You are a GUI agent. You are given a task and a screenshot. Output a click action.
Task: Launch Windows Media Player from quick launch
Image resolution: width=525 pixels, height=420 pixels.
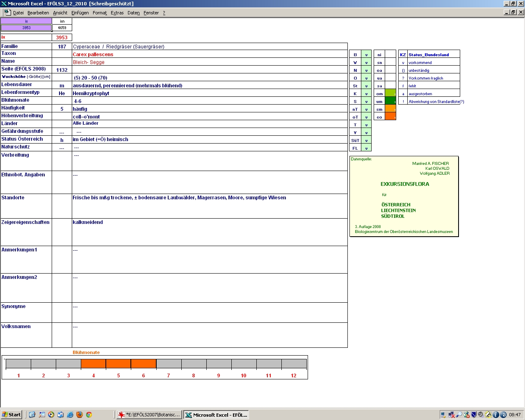pyautogui.click(x=51, y=415)
